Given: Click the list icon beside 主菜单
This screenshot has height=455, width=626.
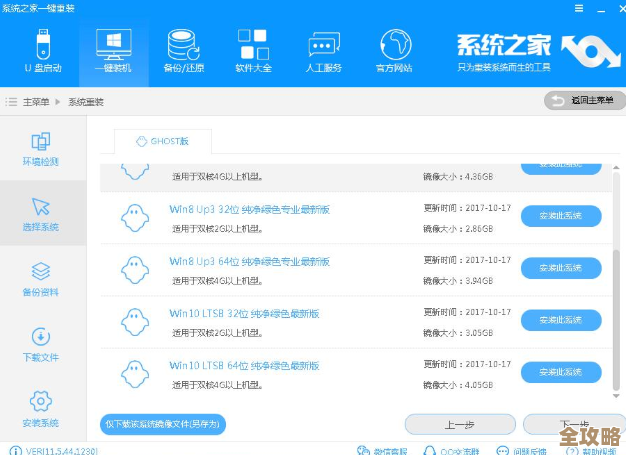Looking at the screenshot, I should coord(11,102).
